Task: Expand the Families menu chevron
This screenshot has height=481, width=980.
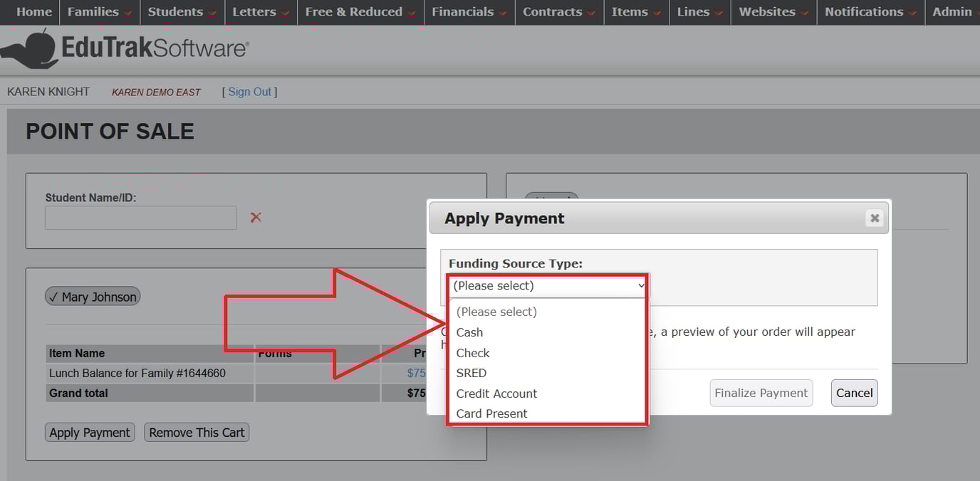Action: [x=127, y=12]
